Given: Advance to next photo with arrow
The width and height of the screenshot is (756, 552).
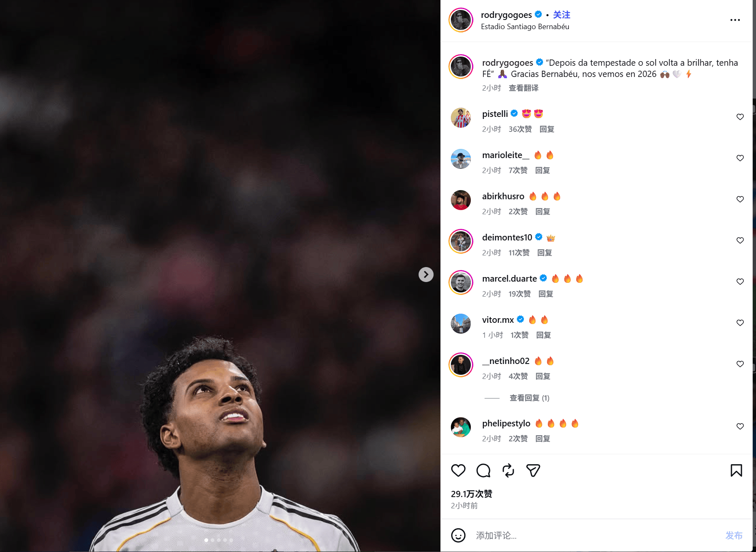Looking at the screenshot, I should coord(426,275).
